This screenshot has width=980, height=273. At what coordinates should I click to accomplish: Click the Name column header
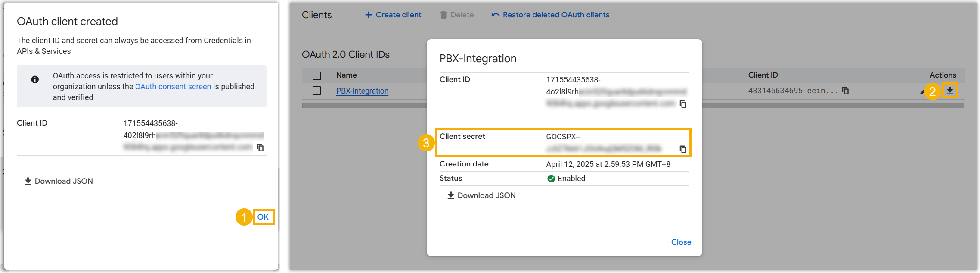tap(346, 75)
